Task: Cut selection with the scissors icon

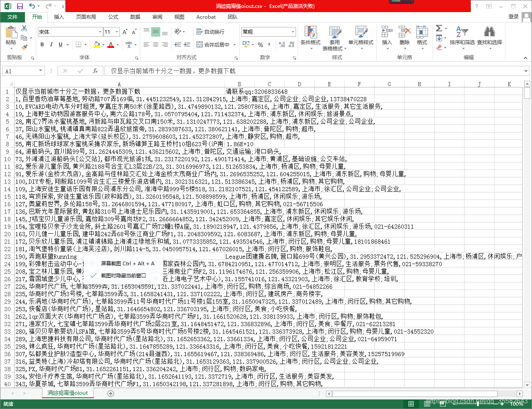Action: pos(24,28)
